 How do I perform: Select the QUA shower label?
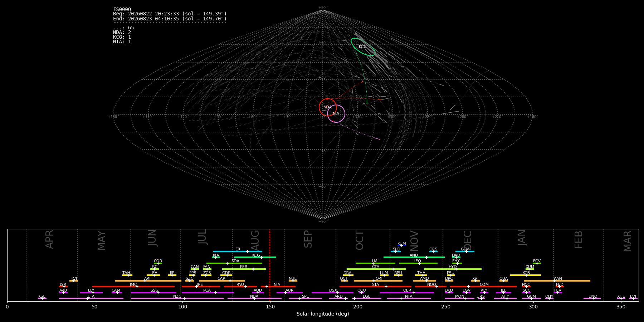[x=503, y=279]
